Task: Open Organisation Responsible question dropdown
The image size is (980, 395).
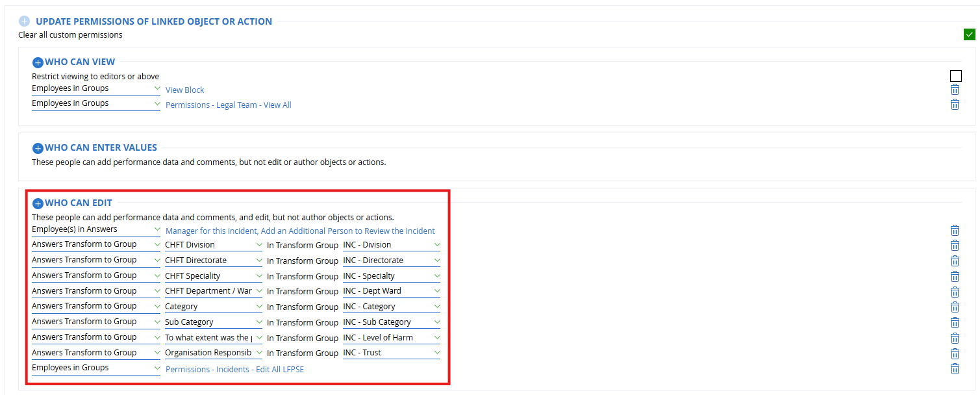Action: 214,353
